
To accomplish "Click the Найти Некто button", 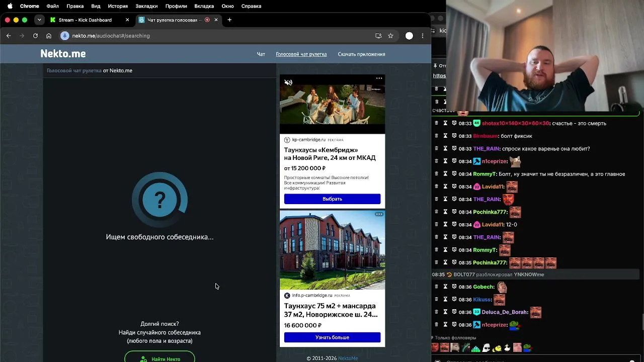I will tap(159, 358).
